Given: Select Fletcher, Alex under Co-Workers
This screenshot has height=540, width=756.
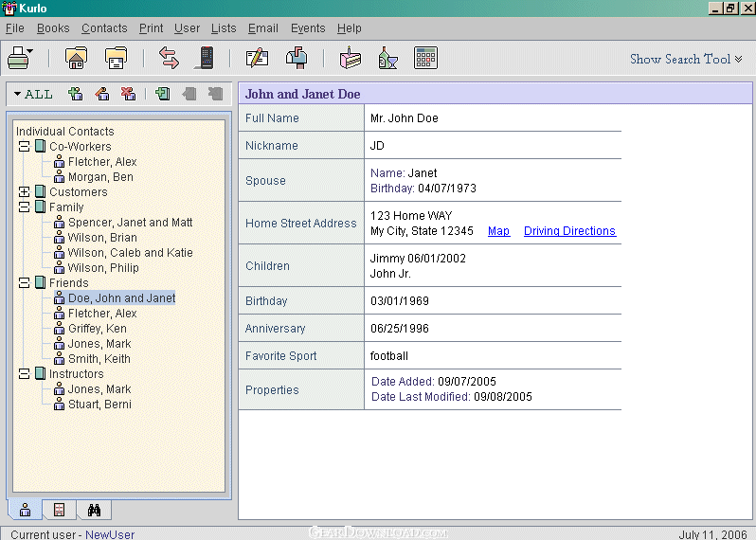Looking at the screenshot, I should 102,162.
